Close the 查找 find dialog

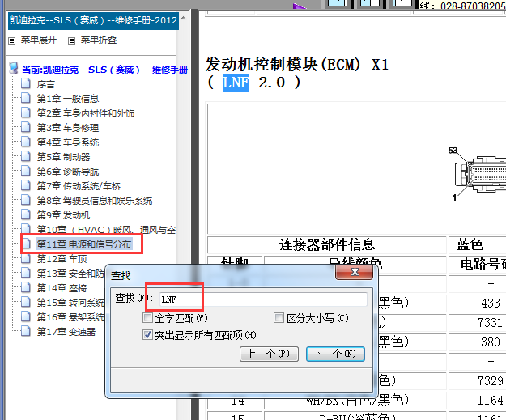[355, 272]
